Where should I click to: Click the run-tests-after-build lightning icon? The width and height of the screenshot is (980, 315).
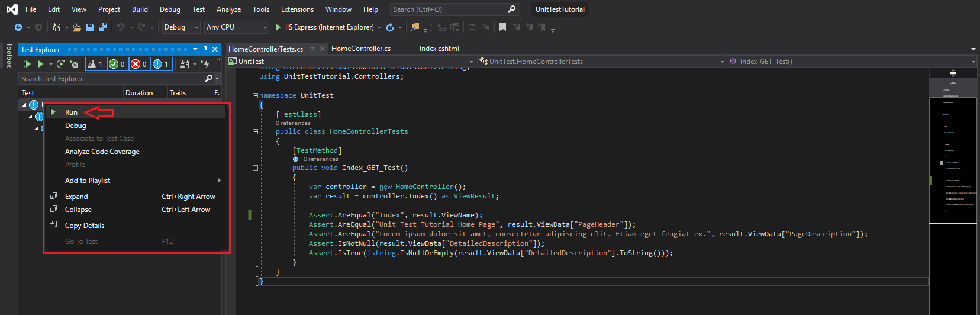pos(205,64)
